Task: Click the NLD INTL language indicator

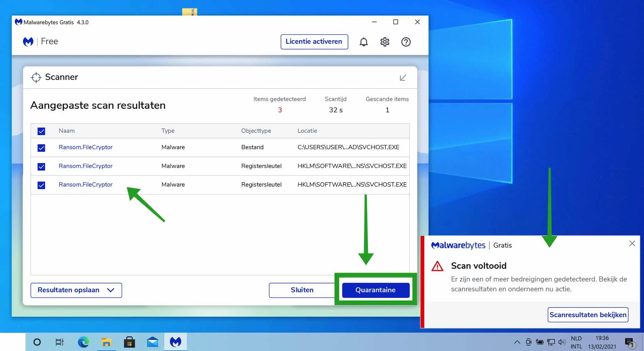Action: [576, 342]
